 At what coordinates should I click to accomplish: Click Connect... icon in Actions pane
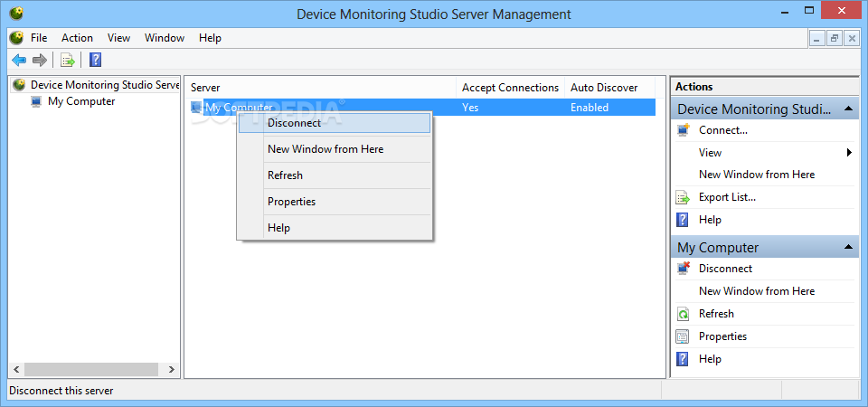pos(684,130)
